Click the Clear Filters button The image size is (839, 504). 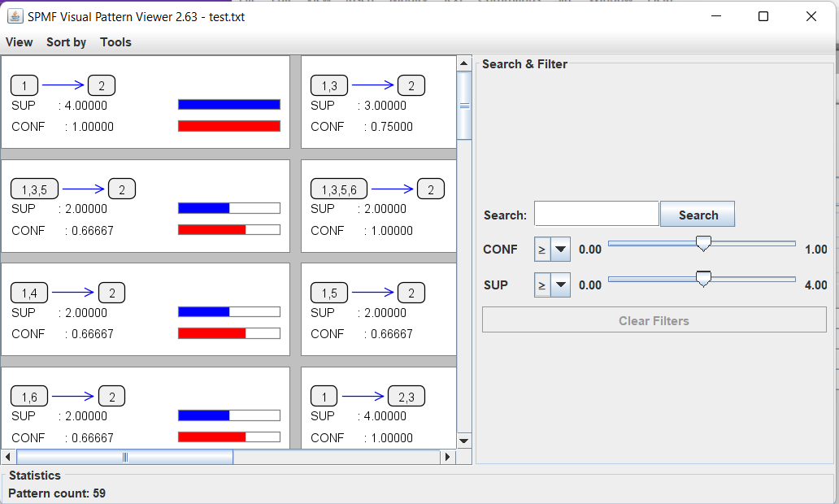(x=654, y=320)
